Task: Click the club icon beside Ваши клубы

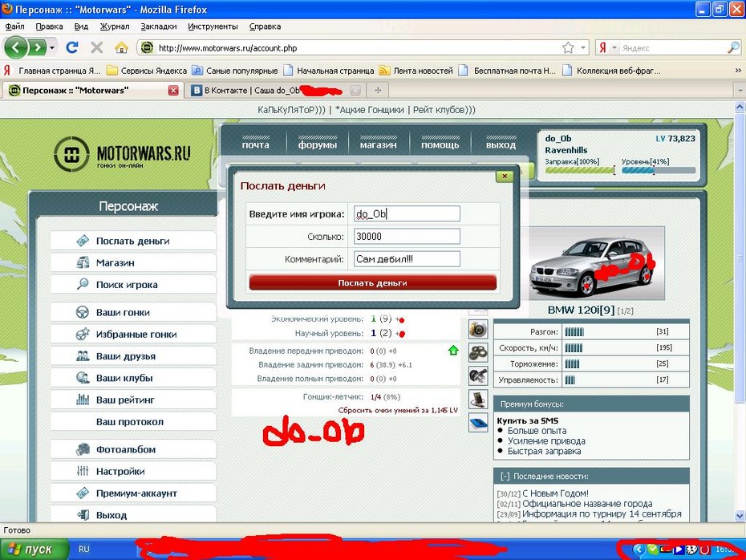Action: click(83, 378)
